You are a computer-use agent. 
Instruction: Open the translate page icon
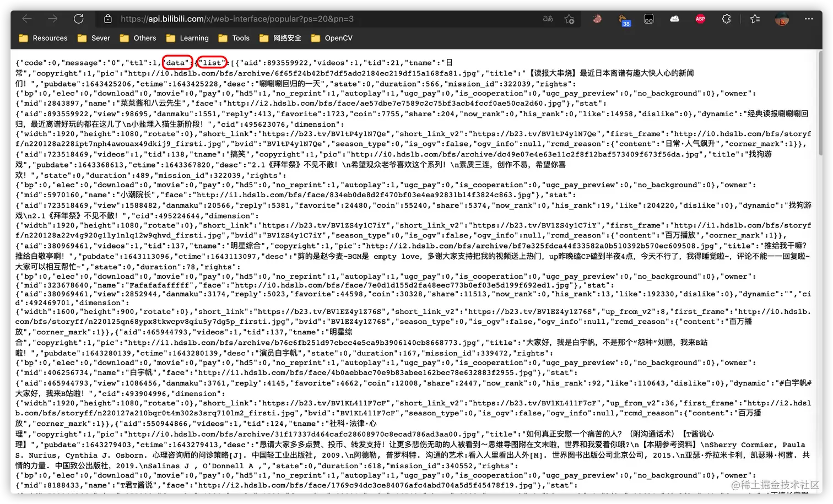click(x=548, y=19)
